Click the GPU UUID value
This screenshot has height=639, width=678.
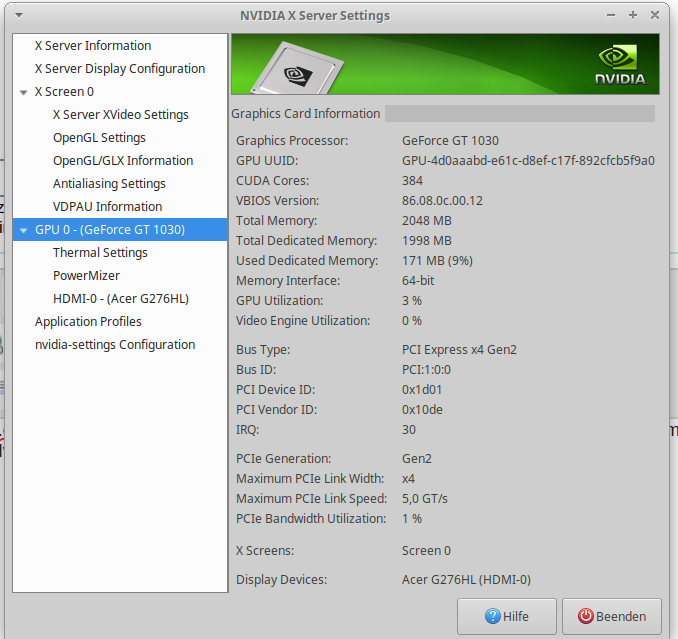(x=528, y=160)
